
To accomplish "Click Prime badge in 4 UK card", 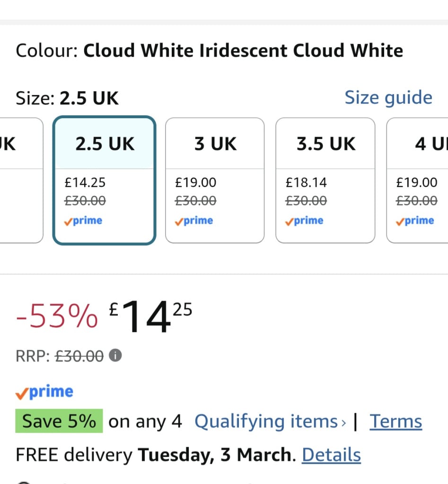I will pyautogui.click(x=415, y=221).
